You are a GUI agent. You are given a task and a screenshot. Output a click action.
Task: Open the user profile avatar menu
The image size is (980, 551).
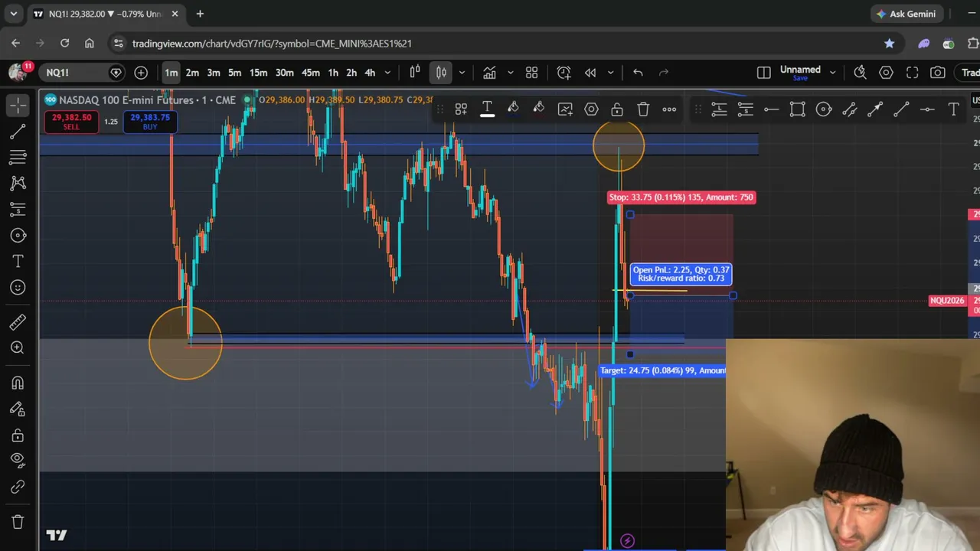[x=17, y=72]
